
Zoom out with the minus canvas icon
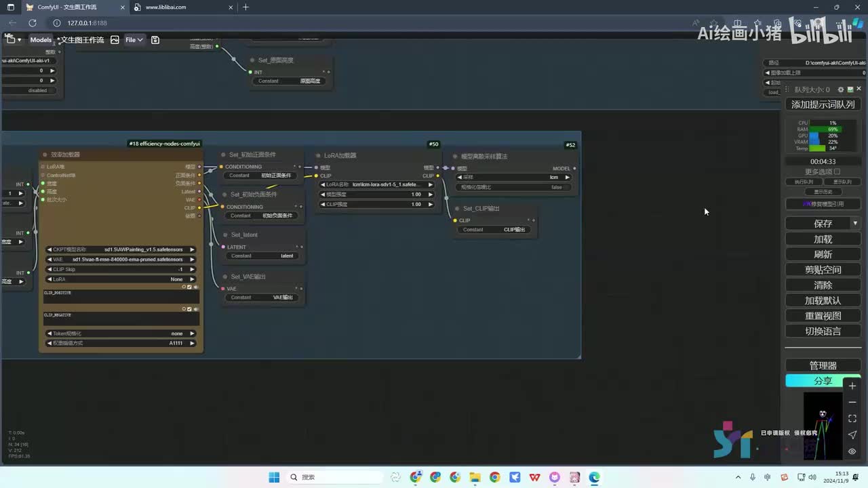pyautogui.click(x=852, y=402)
